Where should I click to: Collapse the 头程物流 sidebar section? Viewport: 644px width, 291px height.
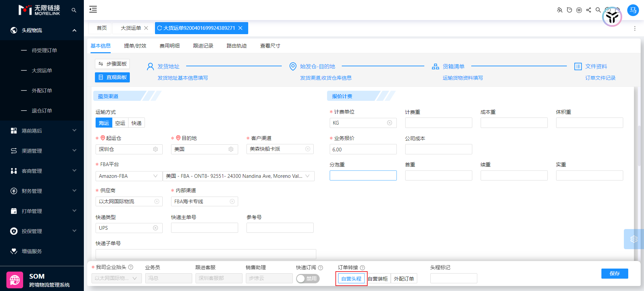click(42, 30)
